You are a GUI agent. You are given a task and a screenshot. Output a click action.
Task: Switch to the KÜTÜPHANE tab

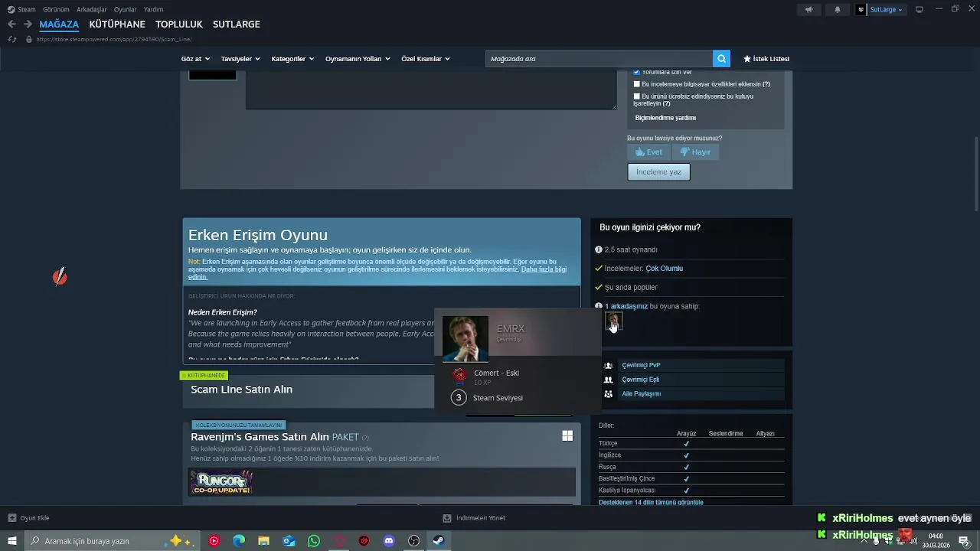pos(117,24)
